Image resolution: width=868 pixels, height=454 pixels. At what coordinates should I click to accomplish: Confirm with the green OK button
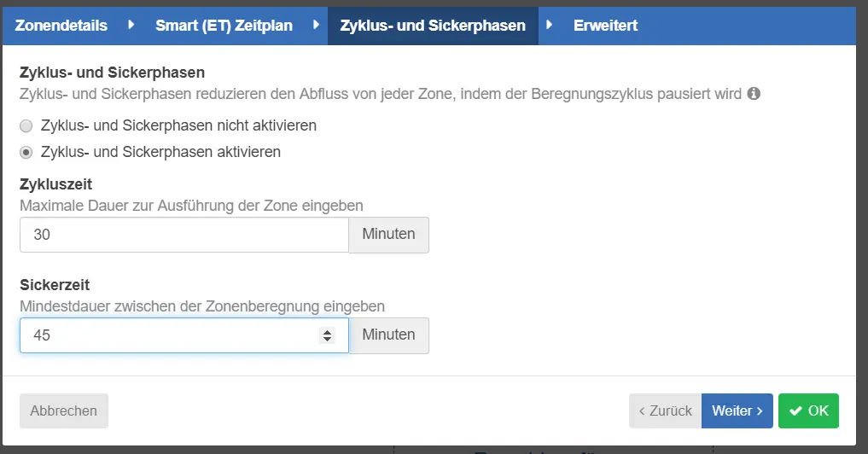(x=808, y=410)
